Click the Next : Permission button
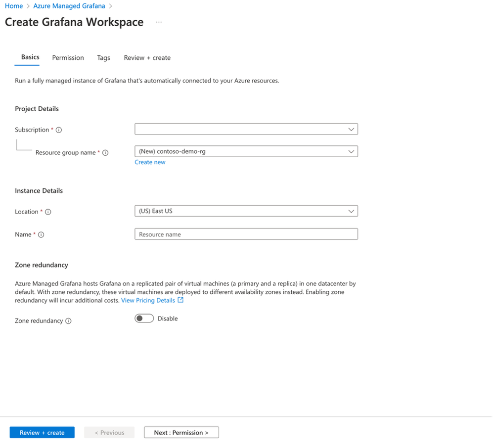 181,433
